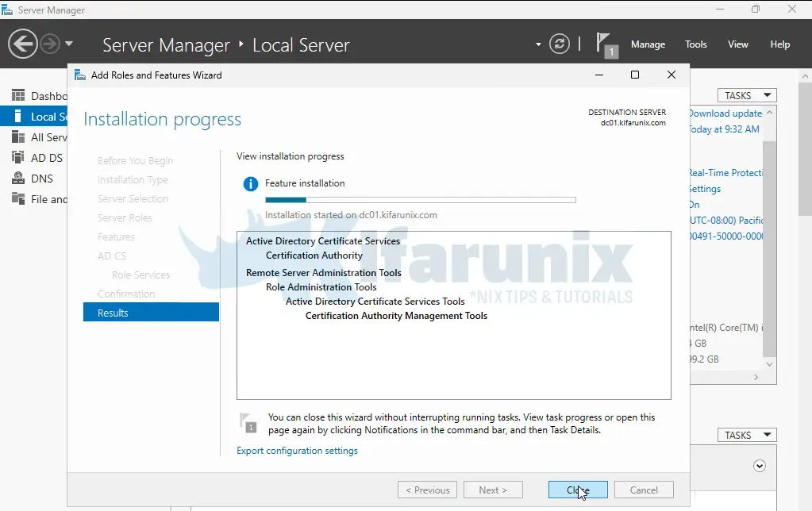The height and width of the screenshot is (511, 812).
Task: Open the Manage menu
Action: coord(648,44)
